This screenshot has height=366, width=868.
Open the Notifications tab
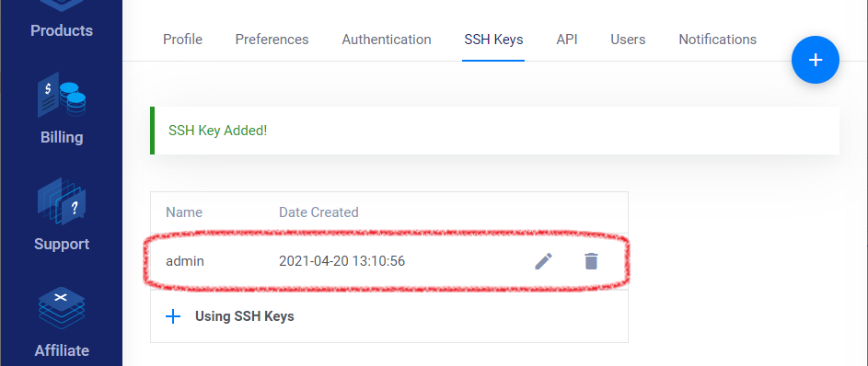tap(717, 40)
